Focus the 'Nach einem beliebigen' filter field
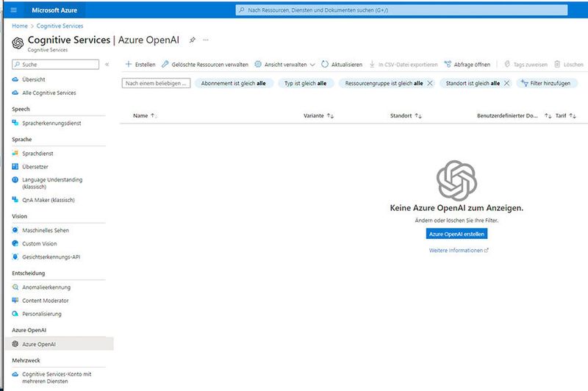Screen dimensions: 588x391 tap(156, 83)
